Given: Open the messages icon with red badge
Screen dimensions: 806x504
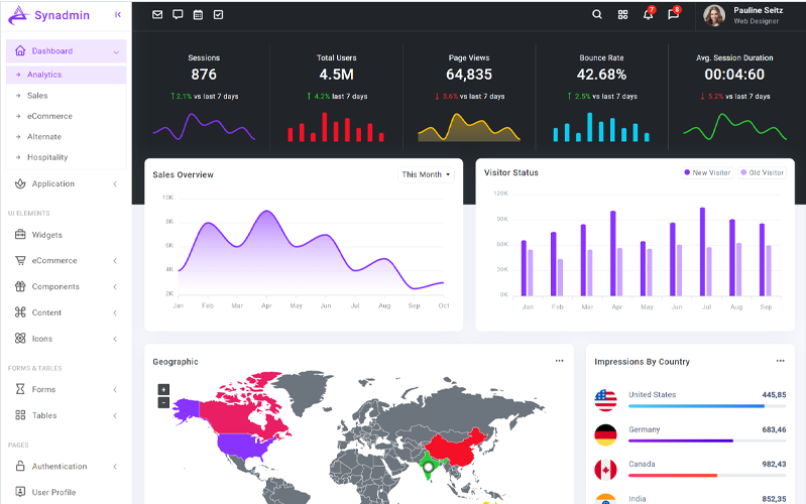Looking at the screenshot, I should (673, 15).
